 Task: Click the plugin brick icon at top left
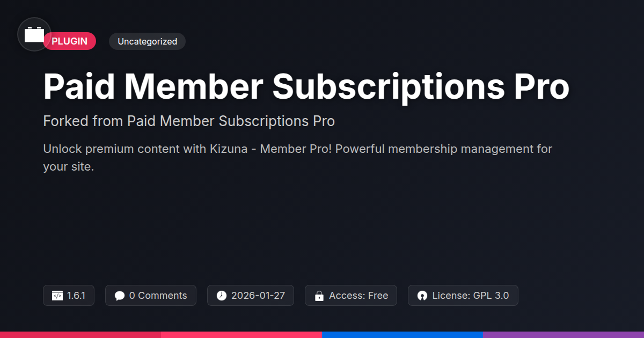34,34
